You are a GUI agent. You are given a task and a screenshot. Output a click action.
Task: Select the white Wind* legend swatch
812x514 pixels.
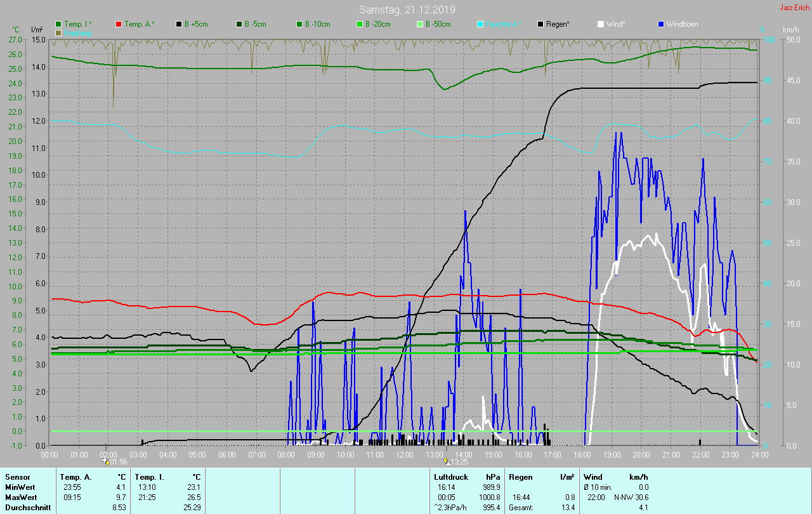point(600,24)
